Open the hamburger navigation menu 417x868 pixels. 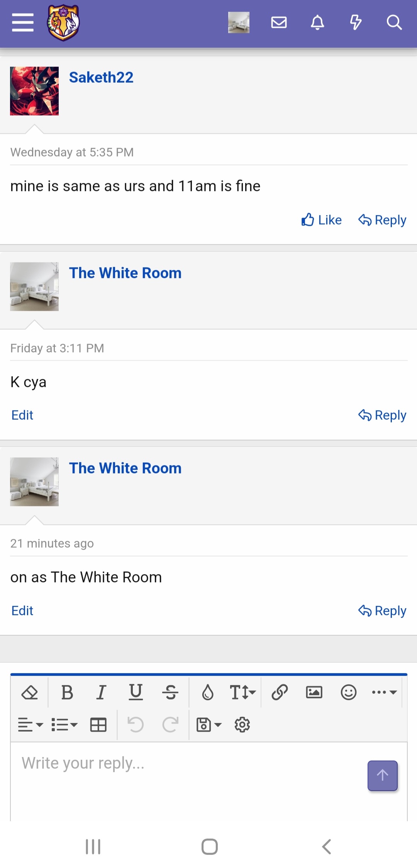(23, 22)
